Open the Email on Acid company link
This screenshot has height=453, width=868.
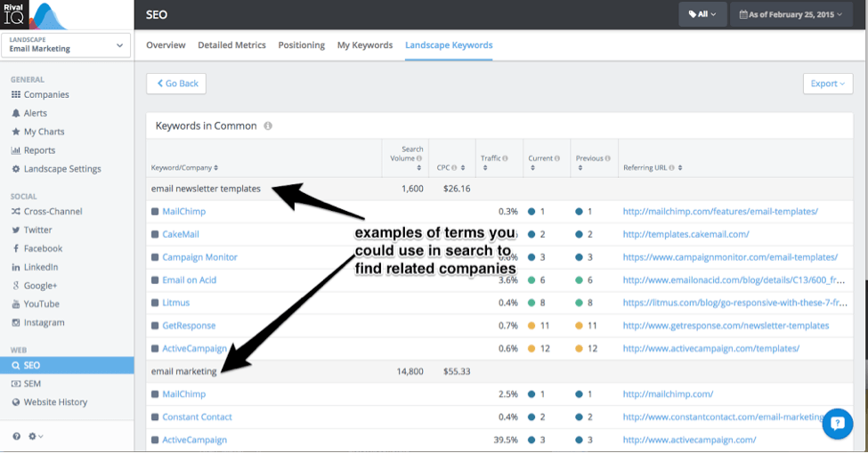(190, 279)
